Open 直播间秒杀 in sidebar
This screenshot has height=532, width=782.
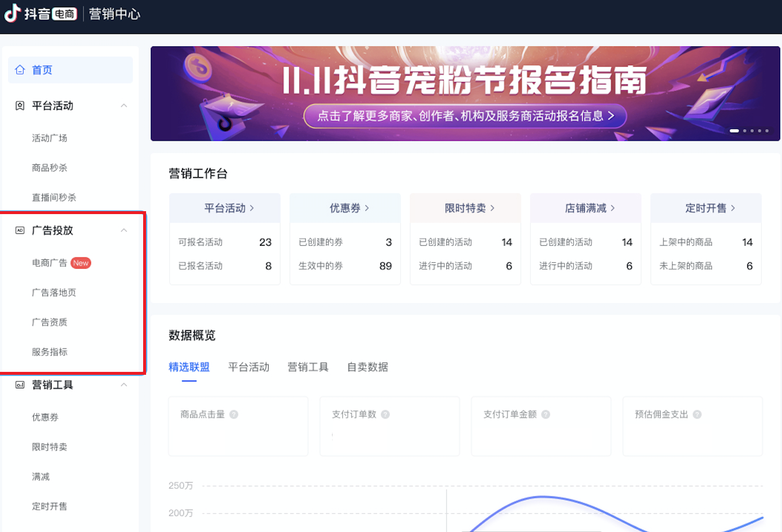coord(54,198)
